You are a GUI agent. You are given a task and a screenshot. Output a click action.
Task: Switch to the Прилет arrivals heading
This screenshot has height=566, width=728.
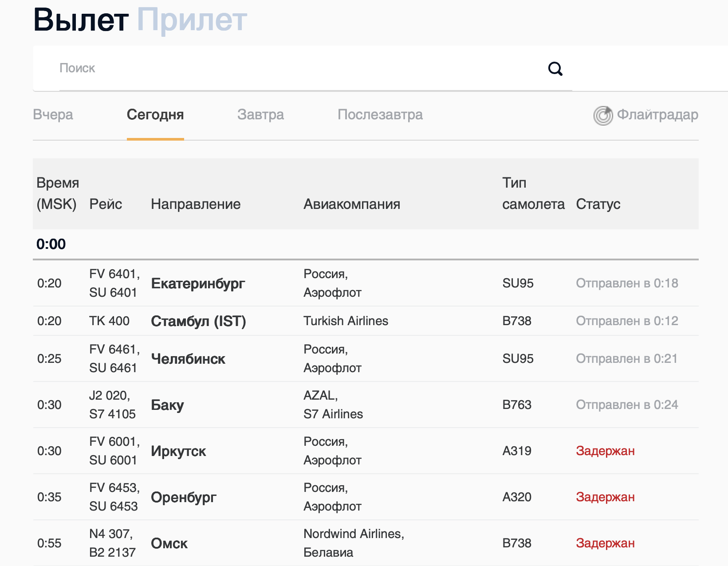(x=192, y=20)
